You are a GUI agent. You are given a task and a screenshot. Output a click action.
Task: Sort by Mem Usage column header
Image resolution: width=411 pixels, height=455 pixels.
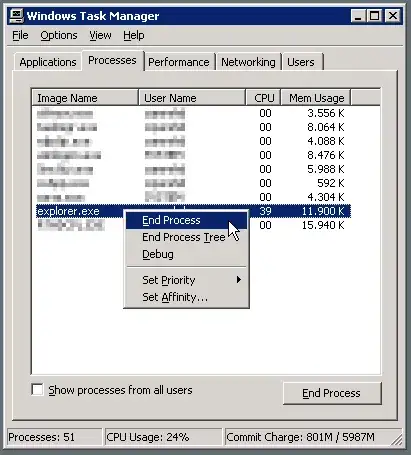pyautogui.click(x=316, y=98)
